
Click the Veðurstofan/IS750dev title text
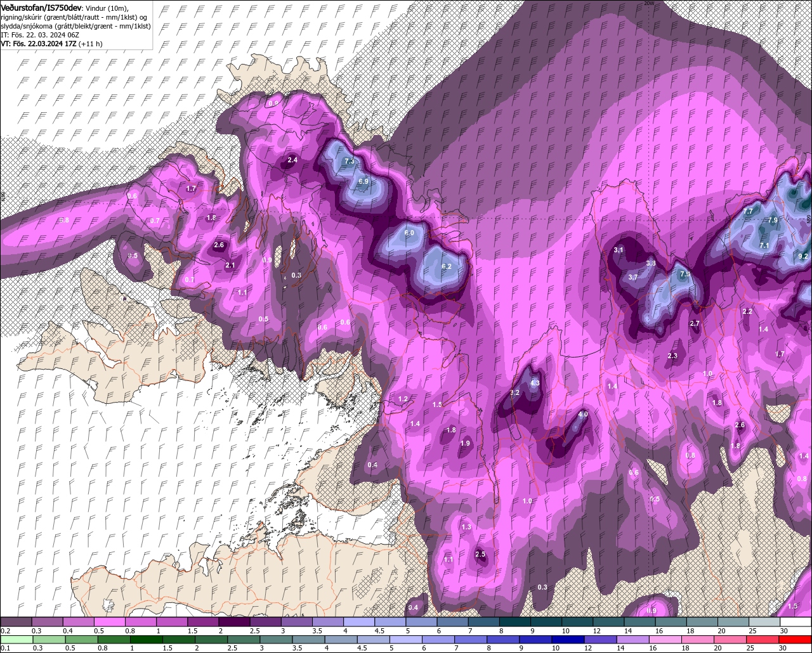click(41, 7)
